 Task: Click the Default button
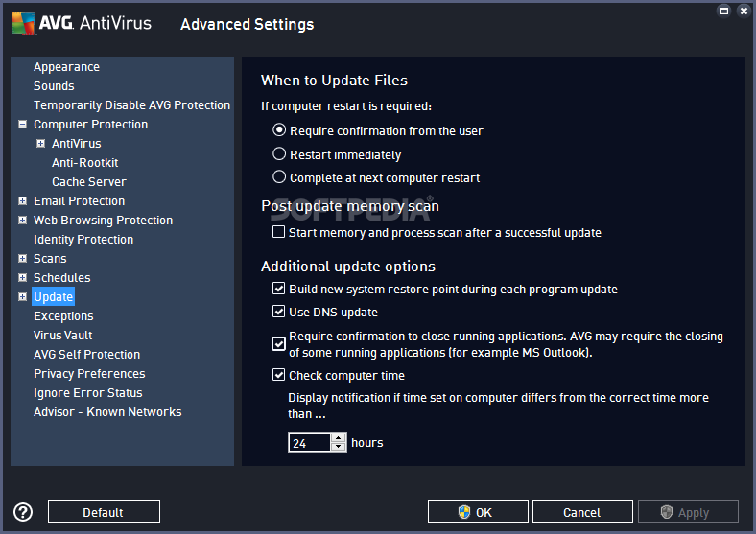pos(104,512)
